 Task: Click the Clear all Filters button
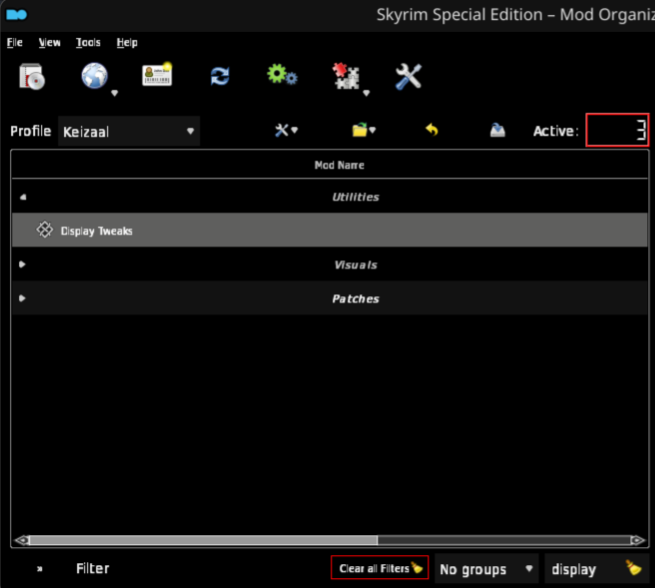click(x=380, y=568)
